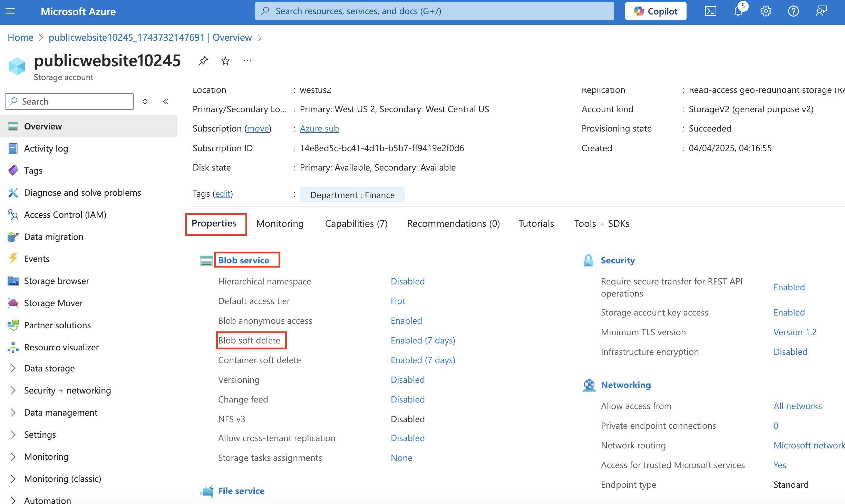Expand the Data storage group

click(13, 368)
